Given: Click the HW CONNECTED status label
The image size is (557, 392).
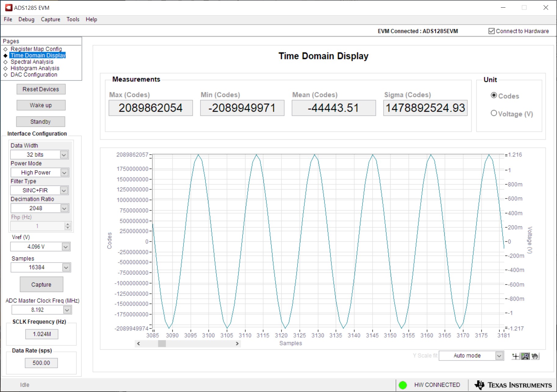Looking at the screenshot, I should [437, 385].
